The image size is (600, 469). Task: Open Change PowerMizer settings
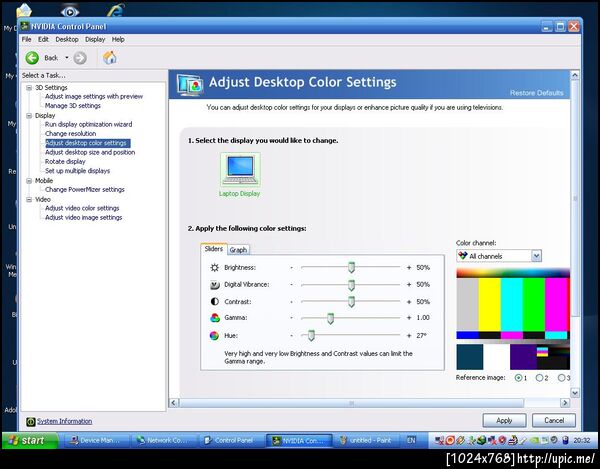pos(85,190)
